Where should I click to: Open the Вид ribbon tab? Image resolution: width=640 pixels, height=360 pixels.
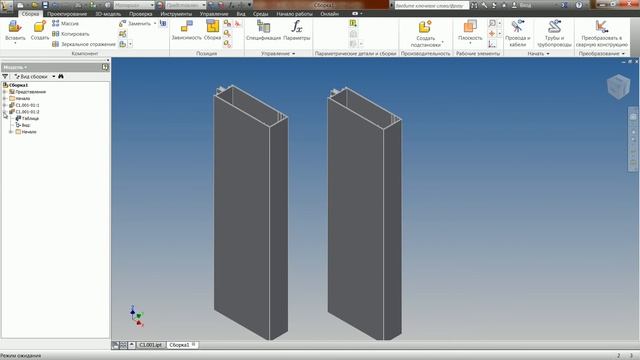241,14
